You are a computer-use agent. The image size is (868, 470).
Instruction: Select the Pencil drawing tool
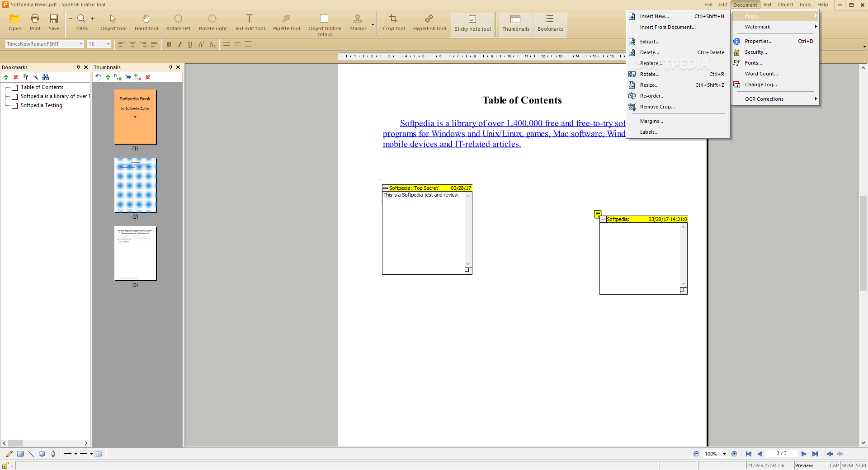9,454
